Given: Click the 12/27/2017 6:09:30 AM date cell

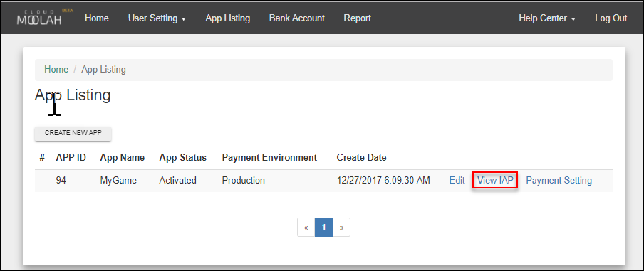Looking at the screenshot, I should click(x=383, y=181).
